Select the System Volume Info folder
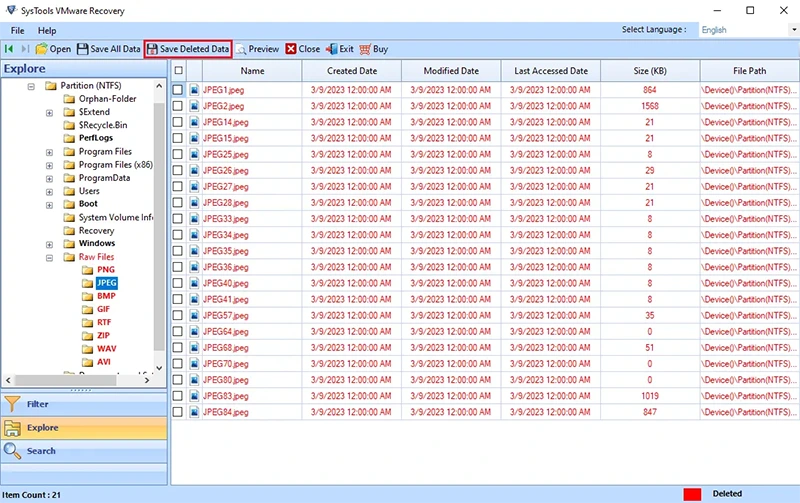Screen dimensions: 800x503 (115, 217)
